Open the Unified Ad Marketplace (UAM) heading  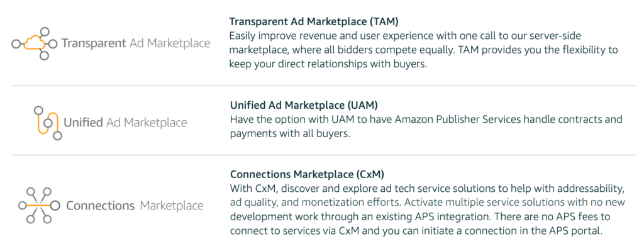click(x=304, y=106)
